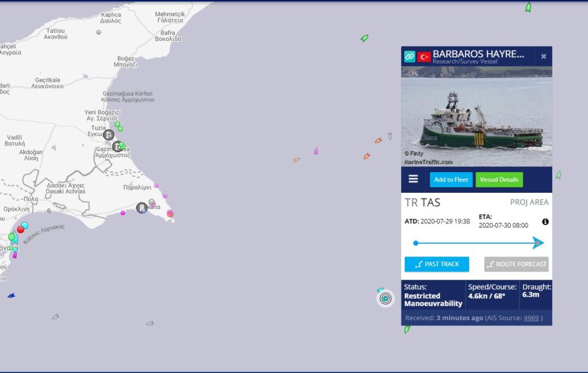588x373 pixels.
Task: Click the ETA info icon
Action: coord(546,222)
